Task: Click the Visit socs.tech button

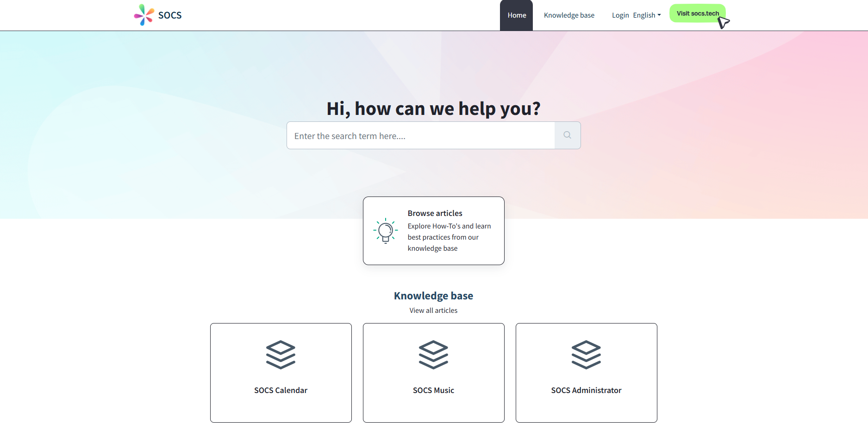Action: click(x=698, y=13)
